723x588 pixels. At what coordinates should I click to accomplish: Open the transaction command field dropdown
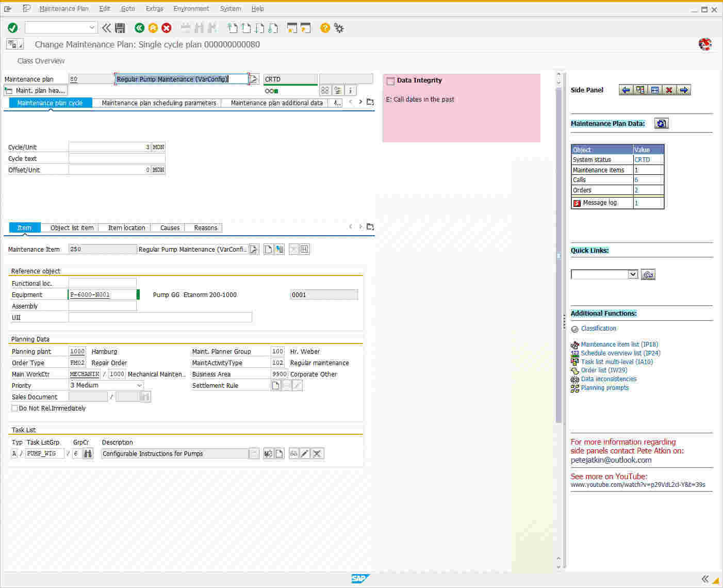92,28
